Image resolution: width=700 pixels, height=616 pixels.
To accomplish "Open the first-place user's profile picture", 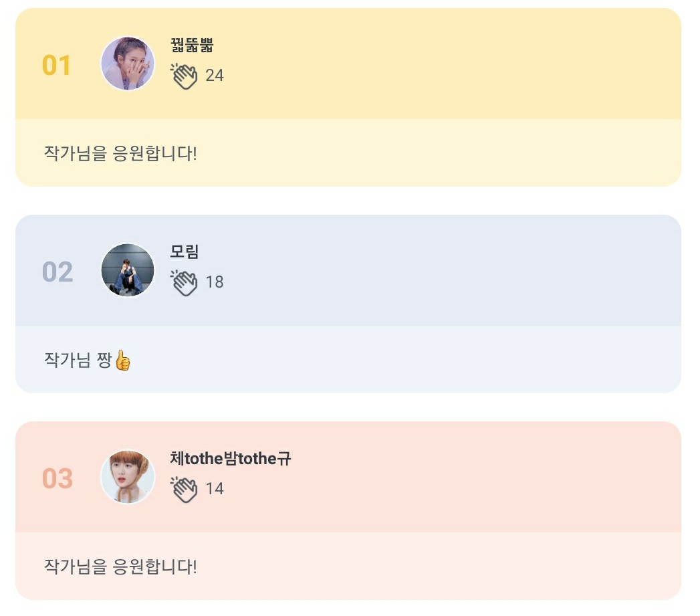I will 128,64.
